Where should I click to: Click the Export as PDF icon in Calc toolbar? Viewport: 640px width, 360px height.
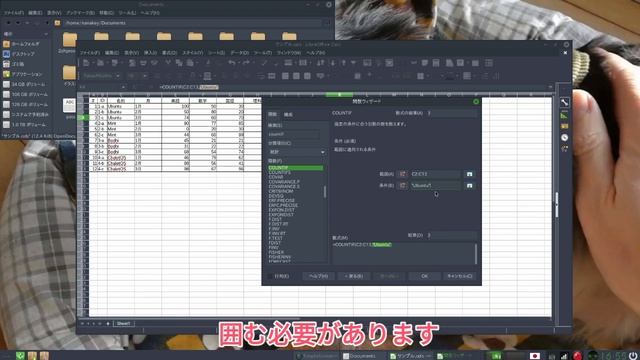click(132, 63)
